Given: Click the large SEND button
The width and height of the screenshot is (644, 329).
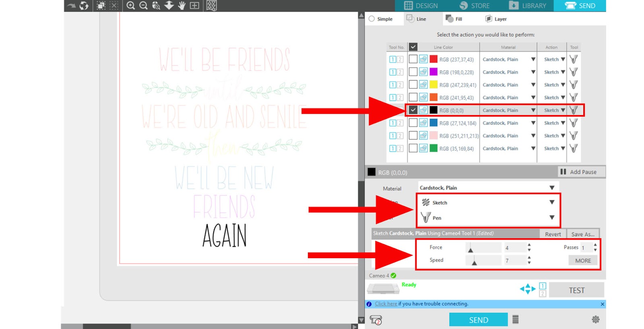Looking at the screenshot, I should click(478, 320).
